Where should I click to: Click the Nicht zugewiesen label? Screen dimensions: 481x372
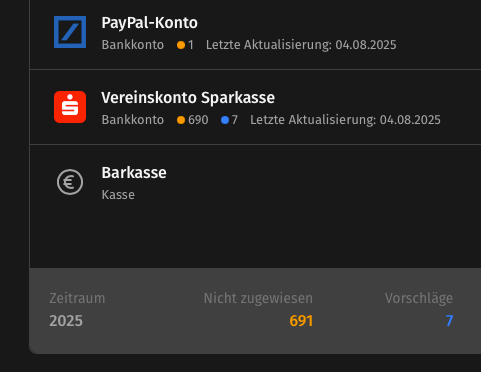[258, 298]
